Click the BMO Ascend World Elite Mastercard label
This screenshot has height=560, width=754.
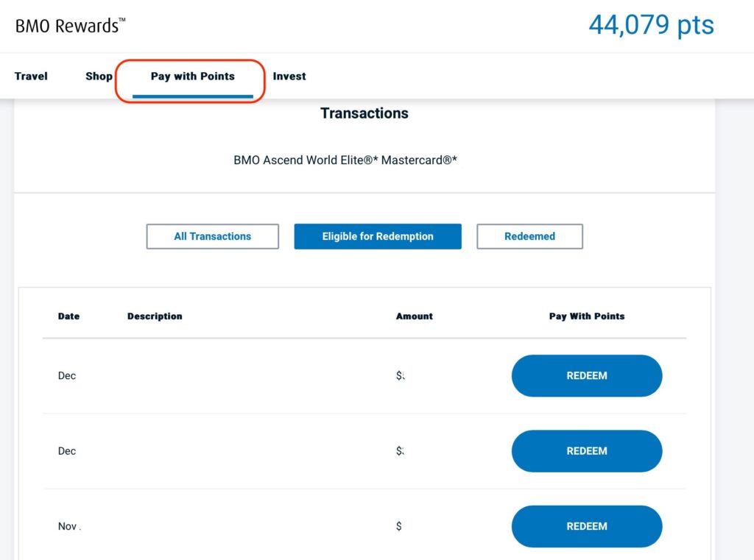(345, 160)
